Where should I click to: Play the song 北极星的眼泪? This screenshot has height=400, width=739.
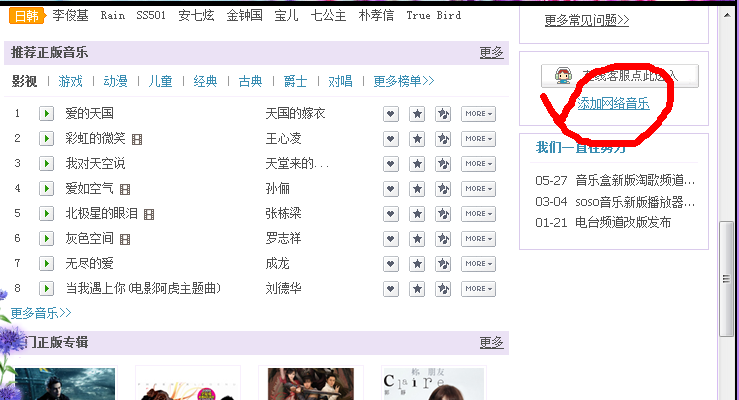coord(46,213)
